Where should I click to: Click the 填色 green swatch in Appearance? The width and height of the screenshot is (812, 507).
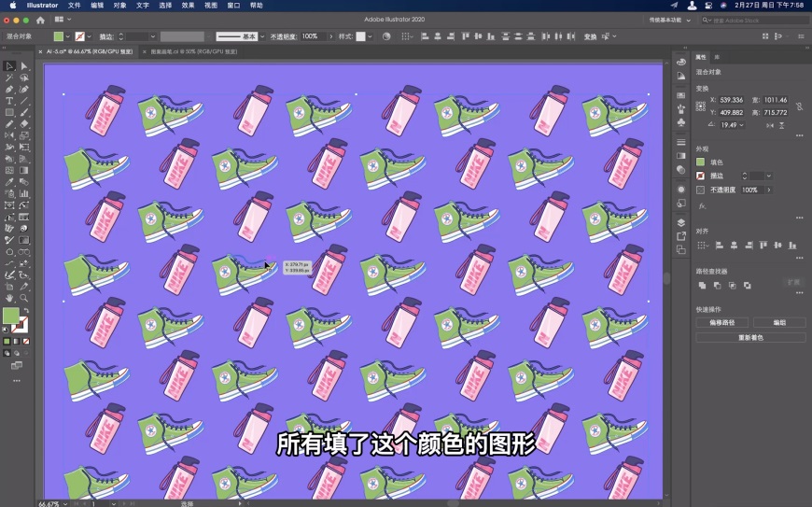click(700, 162)
